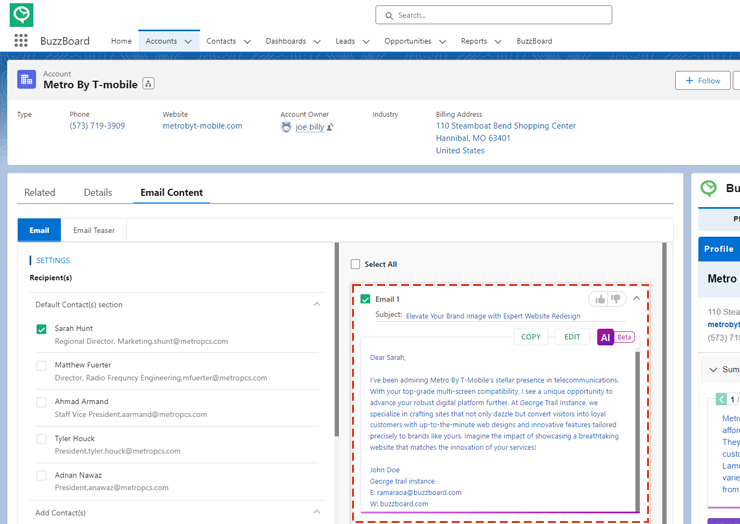Tick the Select All checkbox
Viewport: 740px width, 524px height.
[x=355, y=264]
